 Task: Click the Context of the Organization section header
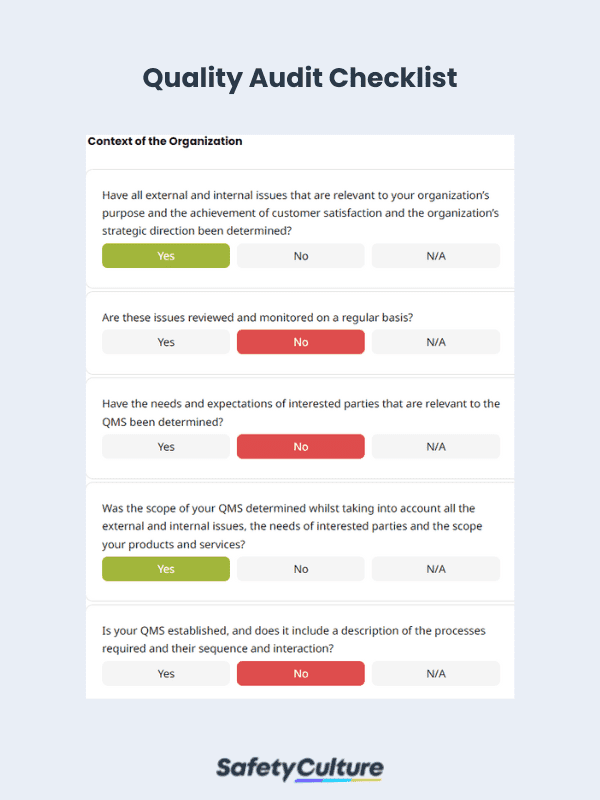pyautogui.click(x=164, y=141)
